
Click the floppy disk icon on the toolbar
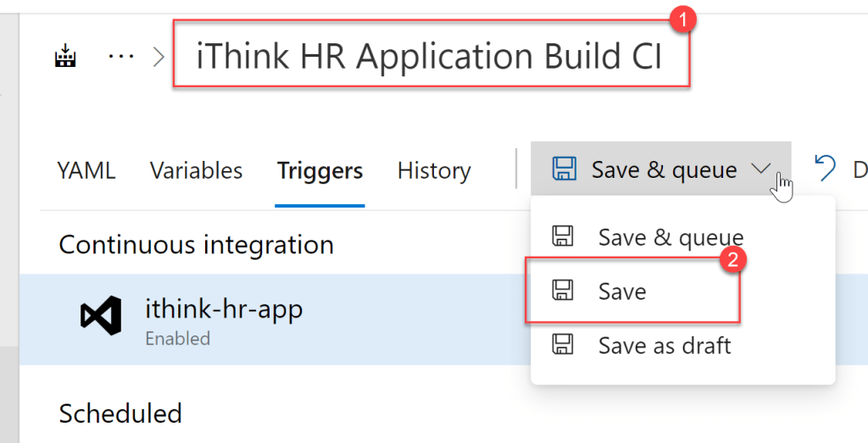point(564,169)
